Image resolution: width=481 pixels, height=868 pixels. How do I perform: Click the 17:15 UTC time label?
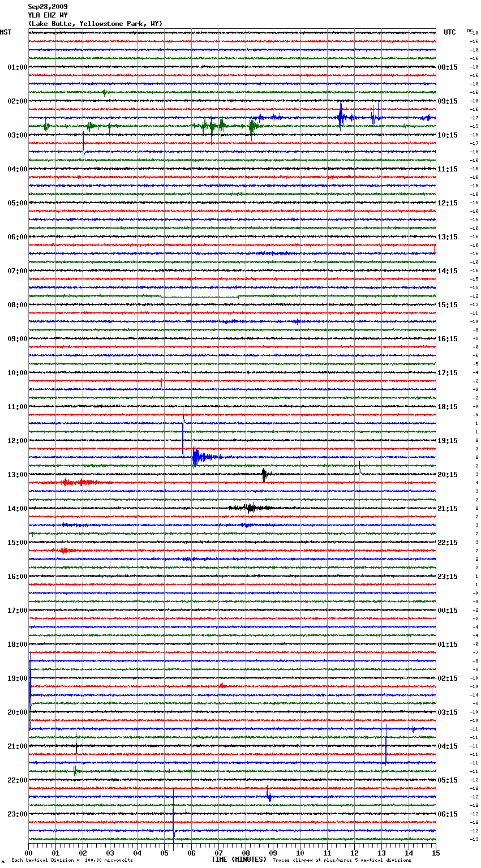448,373
